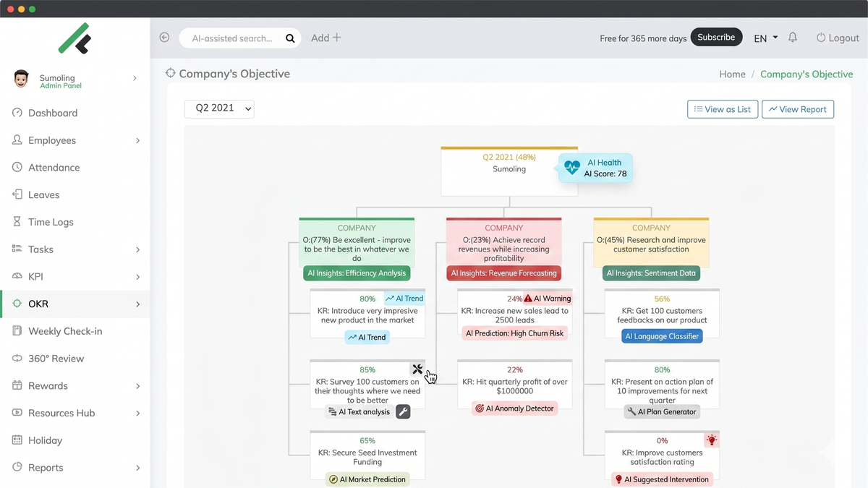The width and height of the screenshot is (868, 488).
Task: Click the pencil icon beside AI Text analysis
Action: pyautogui.click(x=403, y=411)
